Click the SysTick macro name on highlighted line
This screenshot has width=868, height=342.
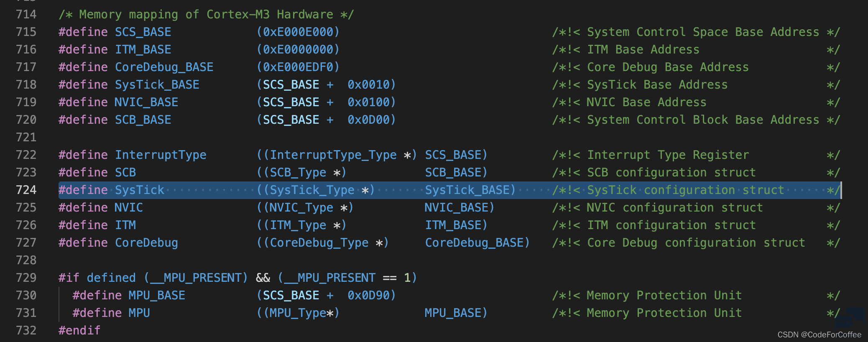[140, 190]
